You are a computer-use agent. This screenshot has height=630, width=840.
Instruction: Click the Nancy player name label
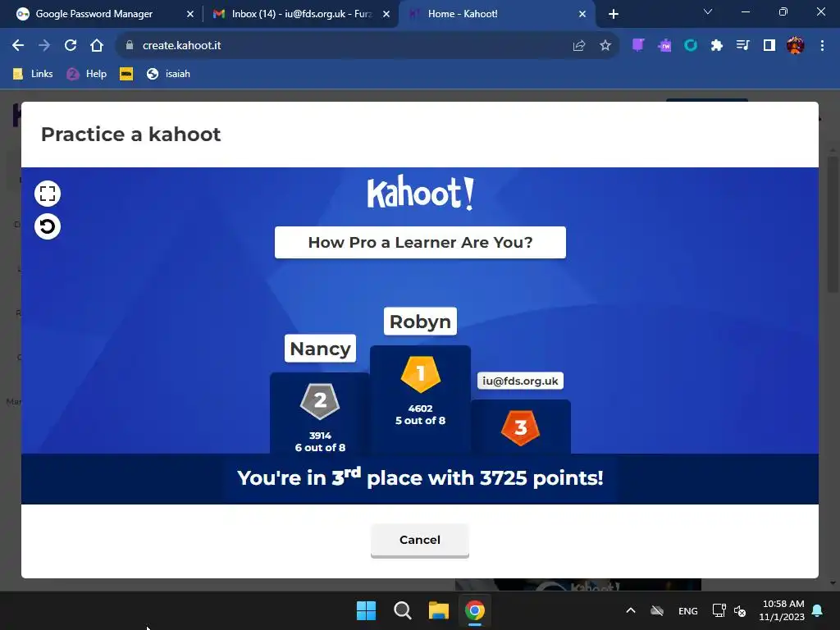pos(320,349)
